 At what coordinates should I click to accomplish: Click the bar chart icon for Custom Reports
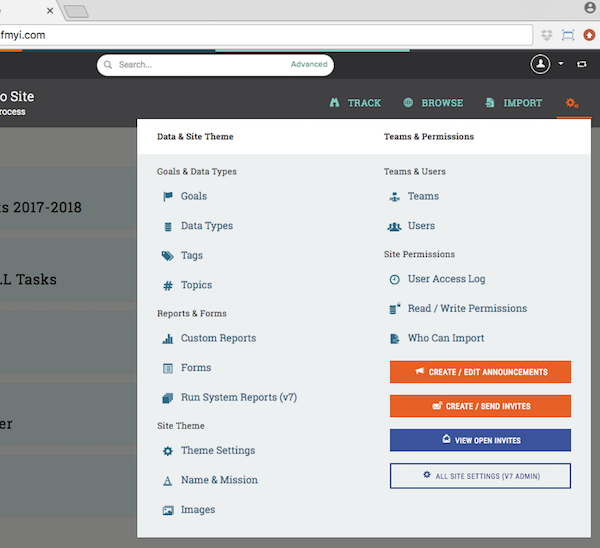[x=167, y=339]
